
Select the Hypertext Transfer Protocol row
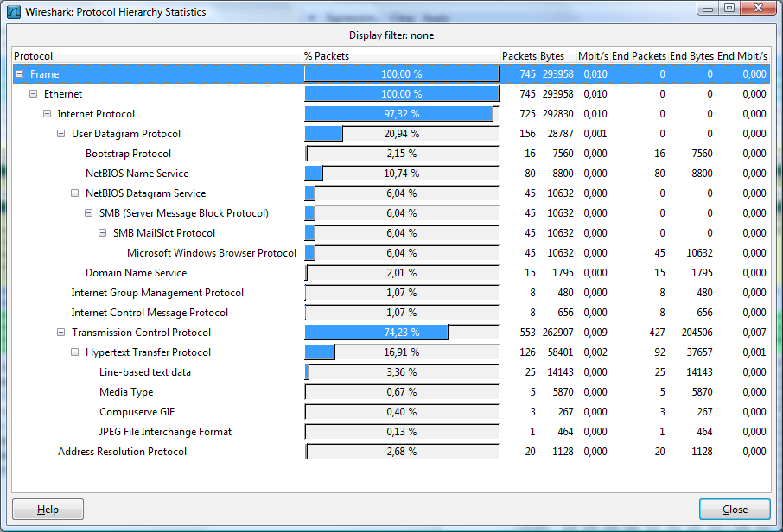[391, 352]
